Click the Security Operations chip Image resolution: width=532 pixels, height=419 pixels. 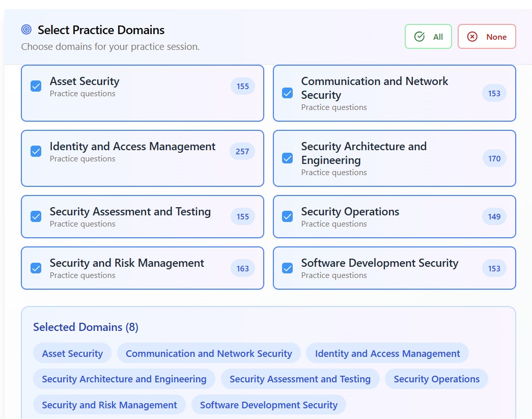click(436, 379)
